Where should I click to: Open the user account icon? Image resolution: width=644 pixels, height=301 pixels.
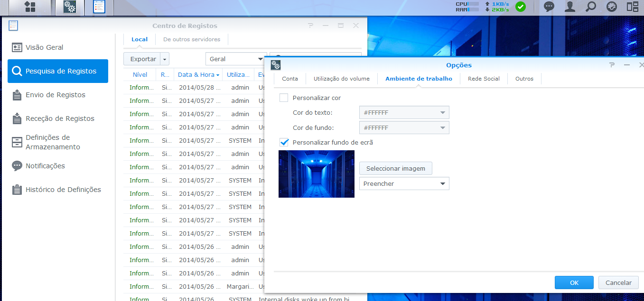tap(570, 7)
